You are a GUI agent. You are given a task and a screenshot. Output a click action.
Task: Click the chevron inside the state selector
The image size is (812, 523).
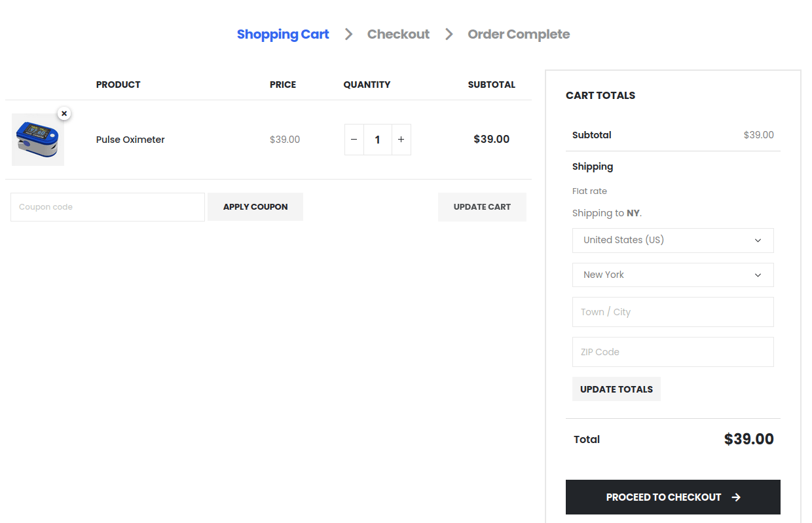point(758,275)
